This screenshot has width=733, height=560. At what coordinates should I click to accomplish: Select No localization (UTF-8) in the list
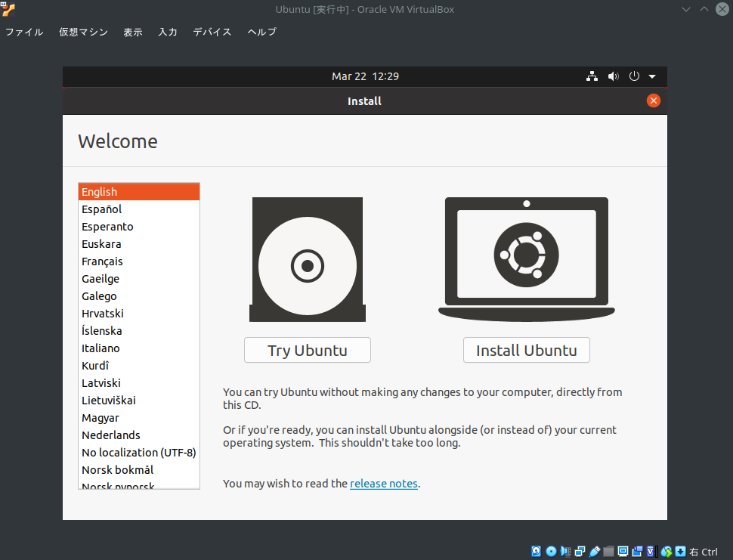click(139, 453)
